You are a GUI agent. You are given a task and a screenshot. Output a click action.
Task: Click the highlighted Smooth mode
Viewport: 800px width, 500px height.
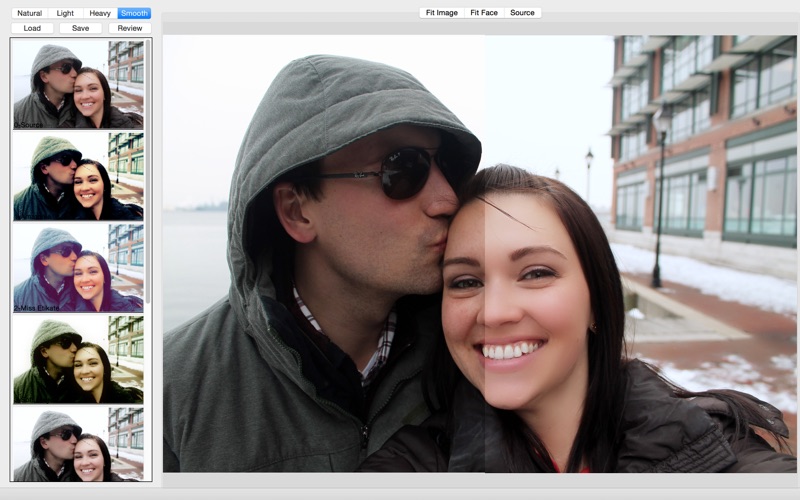(x=134, y=13)
